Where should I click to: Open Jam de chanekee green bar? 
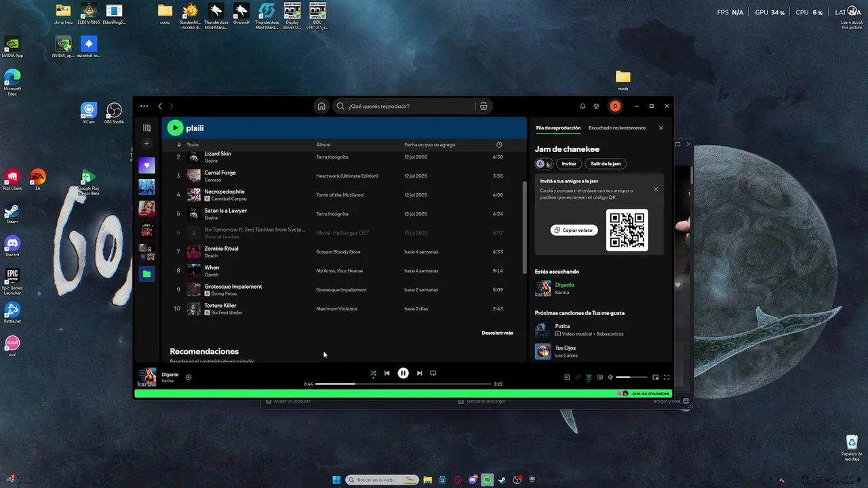pos(403,393)
